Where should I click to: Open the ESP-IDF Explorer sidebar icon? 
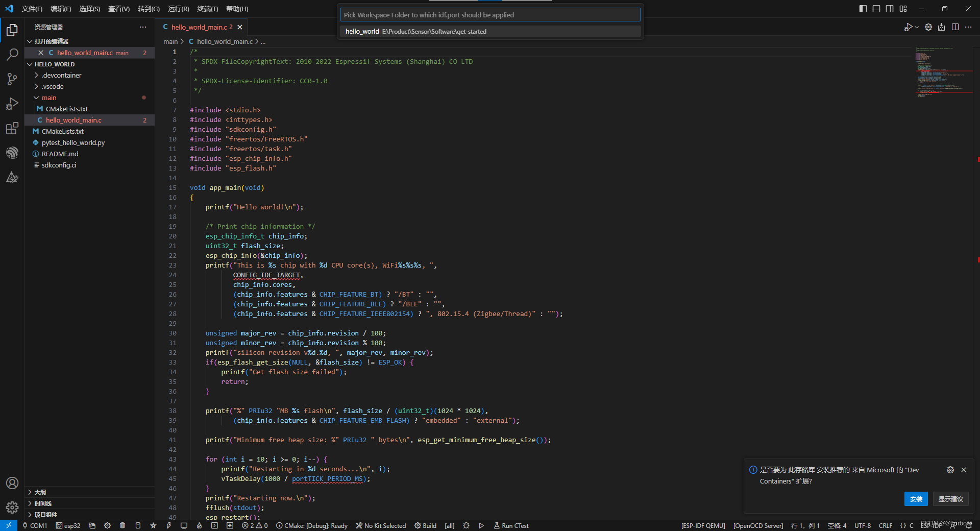pos(12,153)
